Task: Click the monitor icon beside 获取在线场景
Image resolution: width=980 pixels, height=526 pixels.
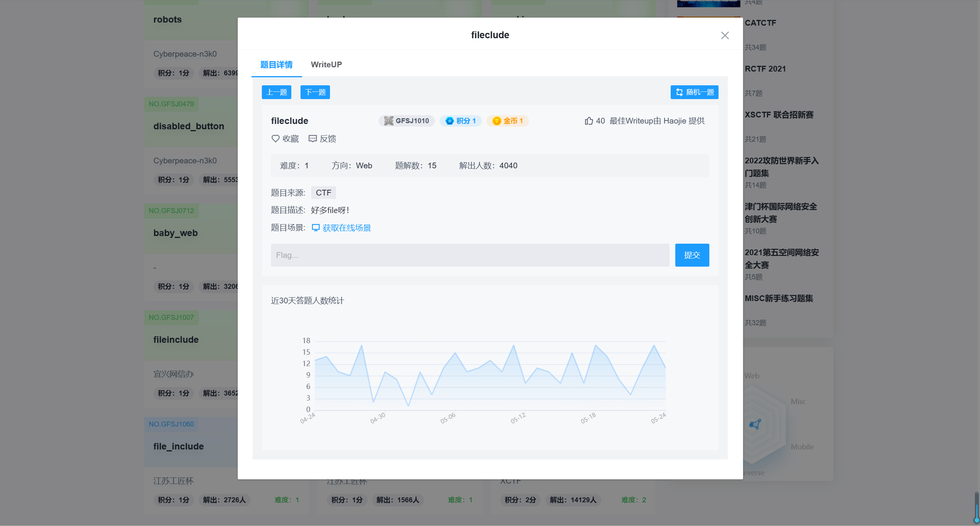Action: click(315, 228)
